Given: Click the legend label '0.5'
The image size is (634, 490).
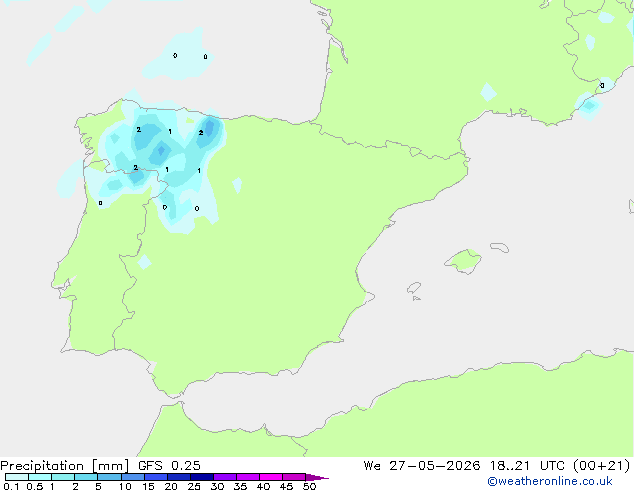Looking at the screenshot, I should click(35, 486).
